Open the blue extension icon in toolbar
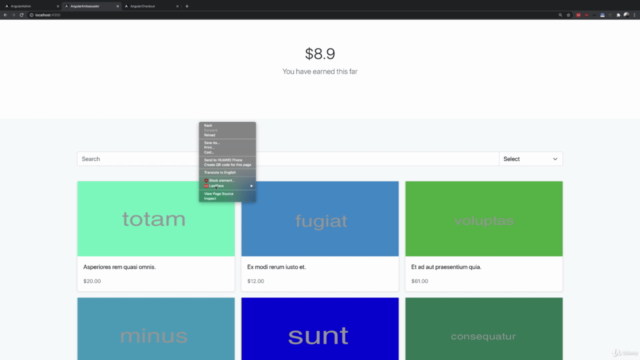The height and width of the screenshot is (360, 640). point(602,15)
